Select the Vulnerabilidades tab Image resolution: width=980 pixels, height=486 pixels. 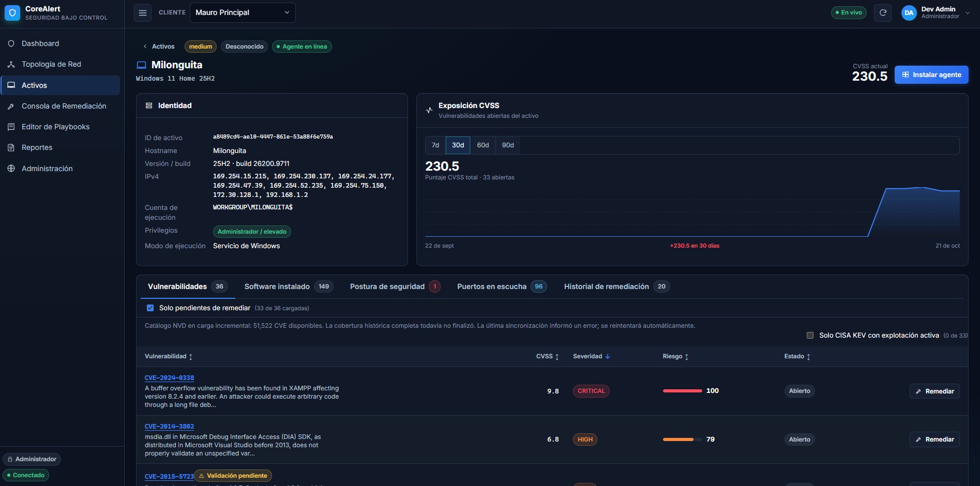[x=188, y=286]
